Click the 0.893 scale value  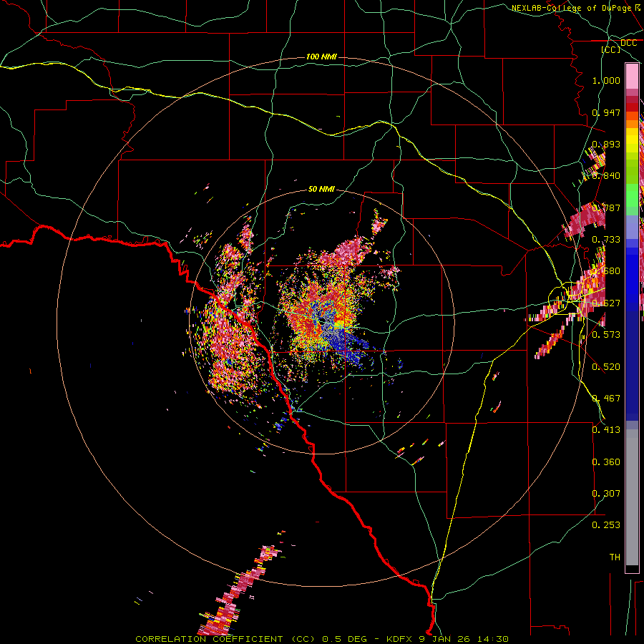606,144
